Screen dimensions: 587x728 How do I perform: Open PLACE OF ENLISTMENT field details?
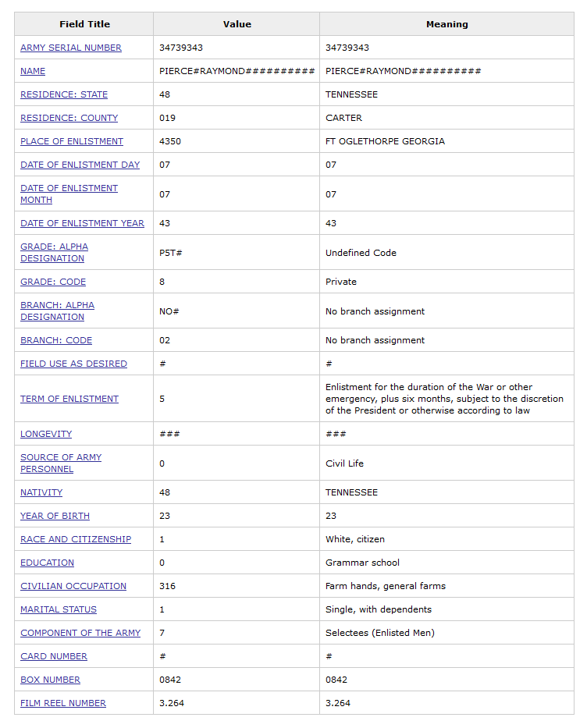pyautogui.click(x=72, y=141)
